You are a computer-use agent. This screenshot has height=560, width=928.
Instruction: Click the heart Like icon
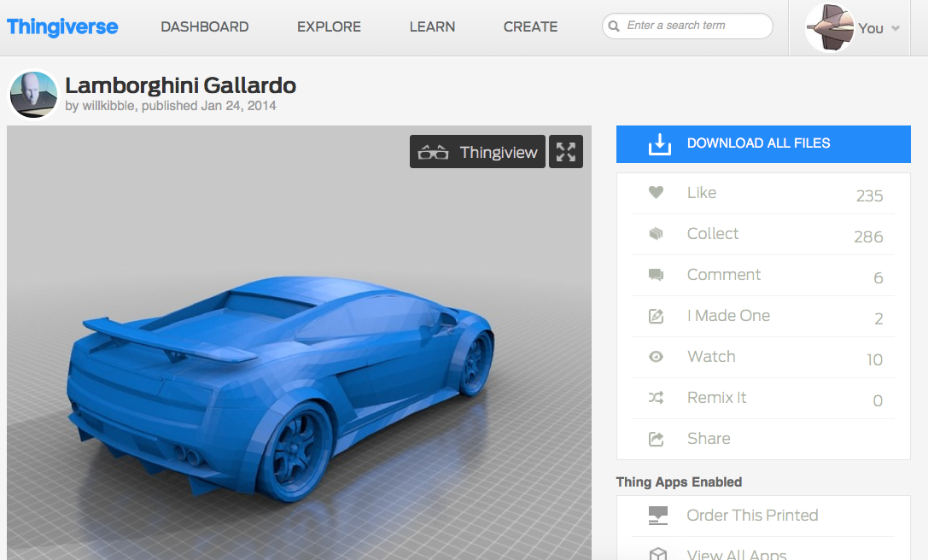click(x=656, y=193)
